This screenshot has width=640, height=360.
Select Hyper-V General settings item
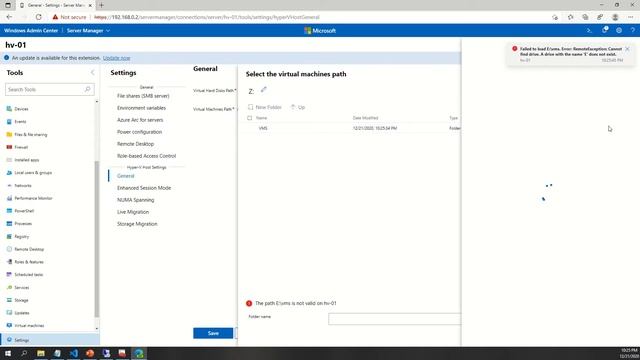(x=125, y=176)
